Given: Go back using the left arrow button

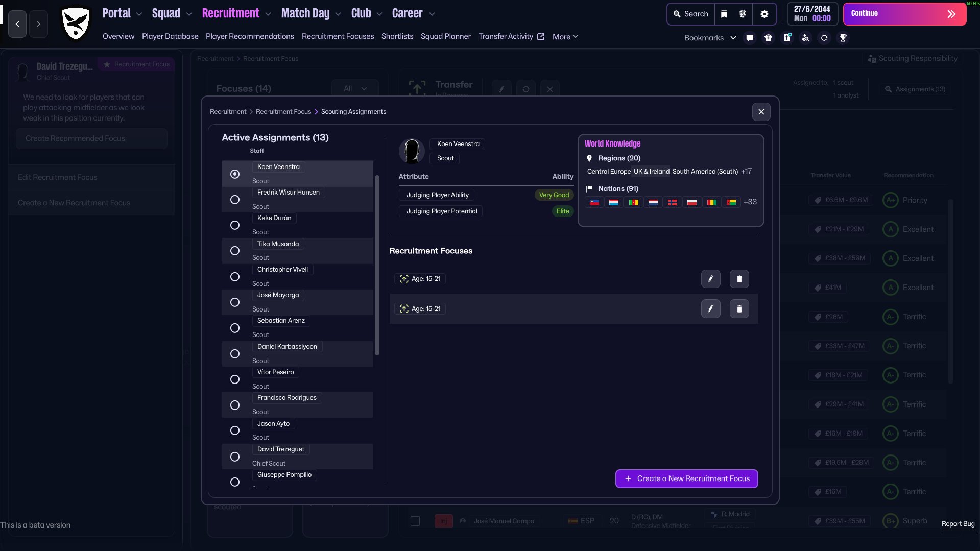Looking at the screenshot, I should point(17,24).
